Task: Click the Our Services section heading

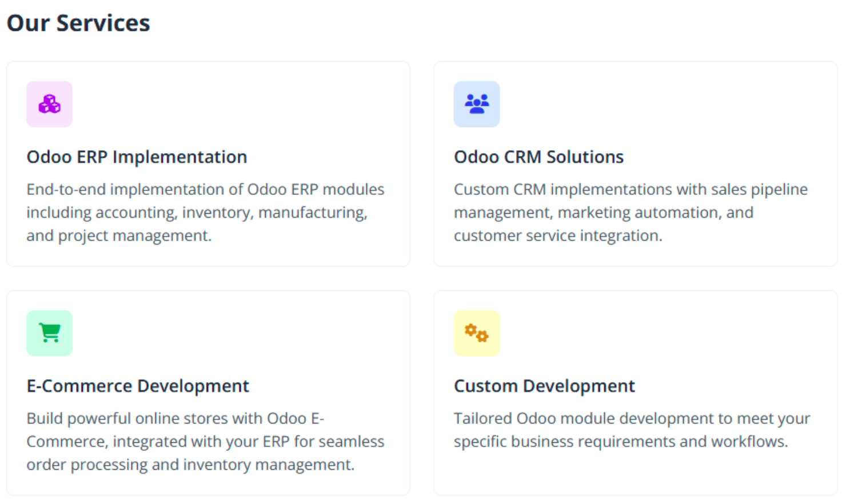Action: pos(78,23)
